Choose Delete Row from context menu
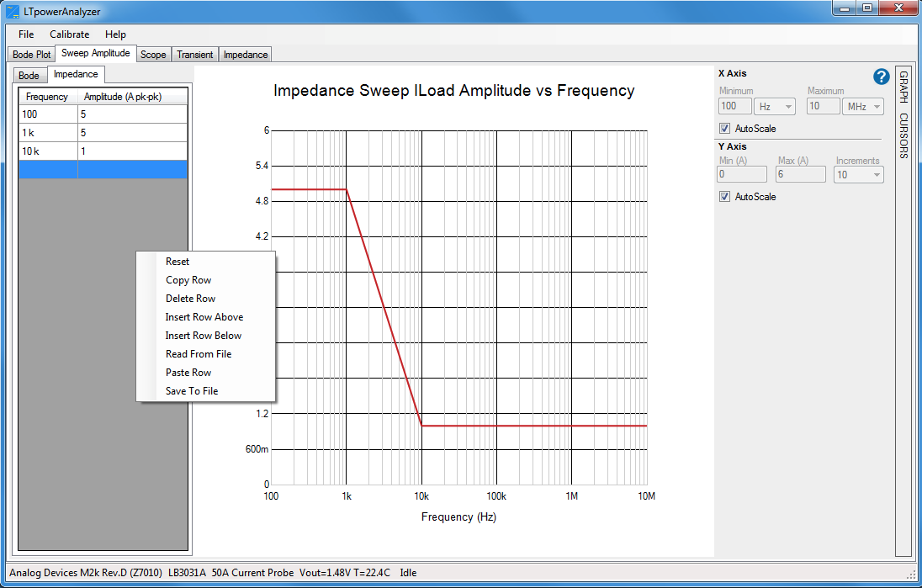Viewport: 922px width, 588px height. click(190, 299)
